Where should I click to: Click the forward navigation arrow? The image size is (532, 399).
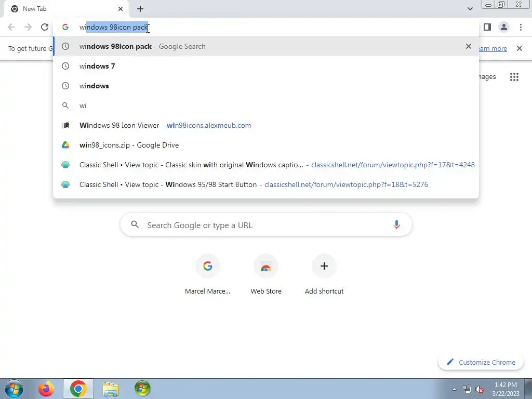28,27
